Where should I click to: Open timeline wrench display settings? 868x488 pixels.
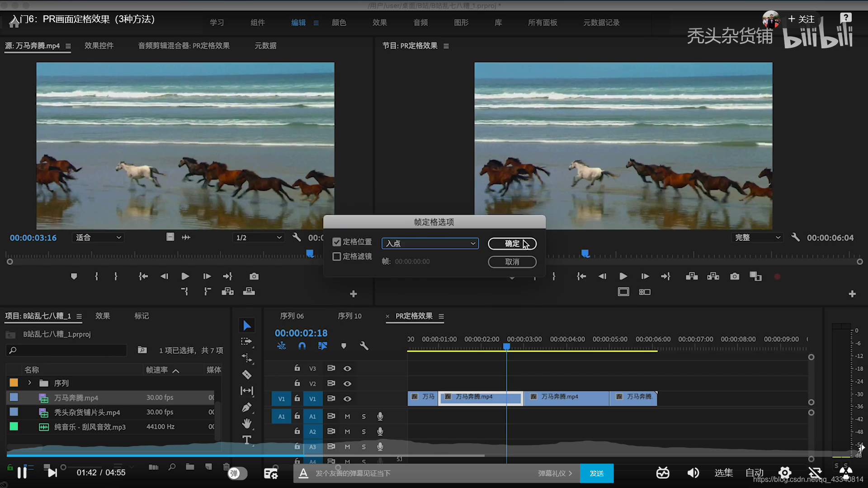(364, 346)
